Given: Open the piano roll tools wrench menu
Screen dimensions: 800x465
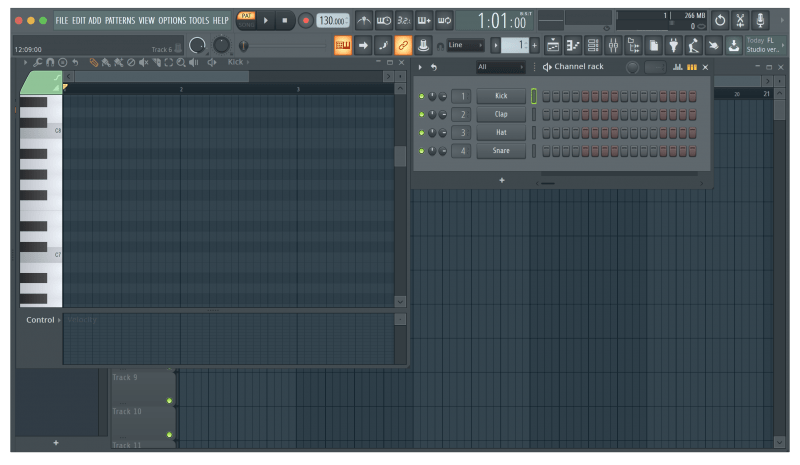Looking at the screenshot, I should coord(37,63).
